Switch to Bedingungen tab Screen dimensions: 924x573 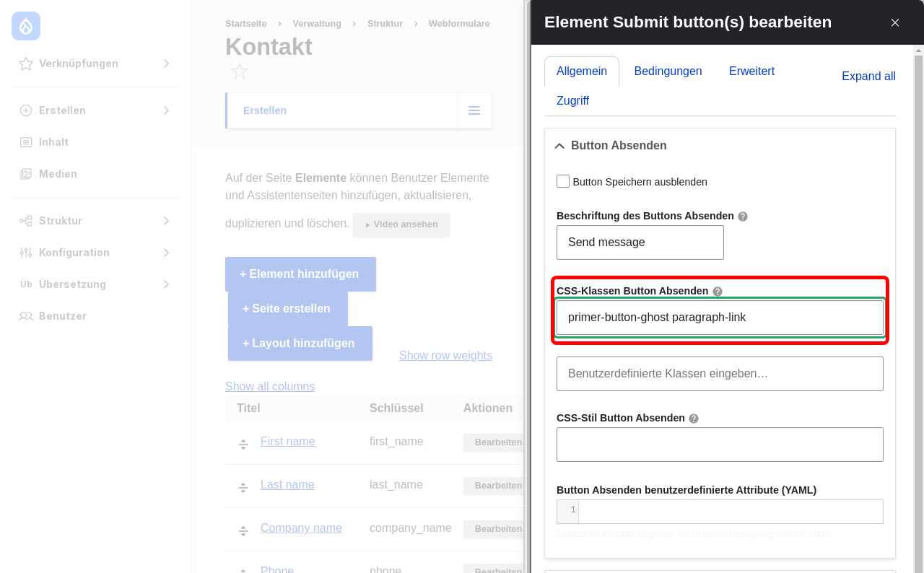pyautogui.click(x=668, y=71)
